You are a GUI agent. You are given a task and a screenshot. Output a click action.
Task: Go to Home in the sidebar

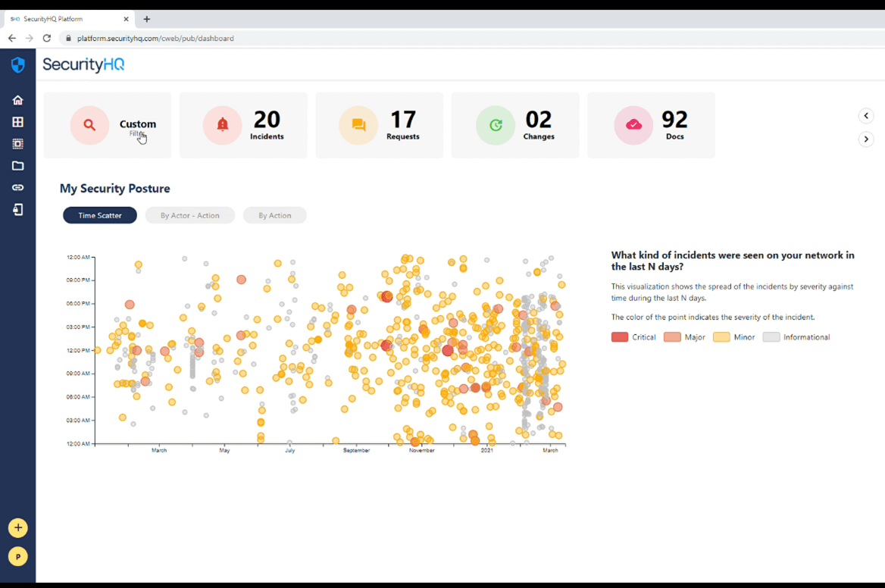tap(17, 100)
